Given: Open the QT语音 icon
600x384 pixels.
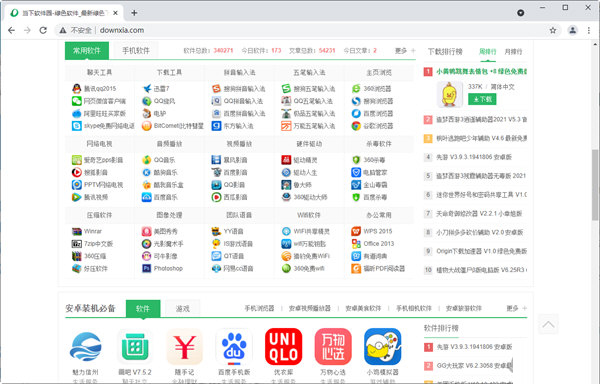Looking at the screenshot, I should tap(217, 256).
